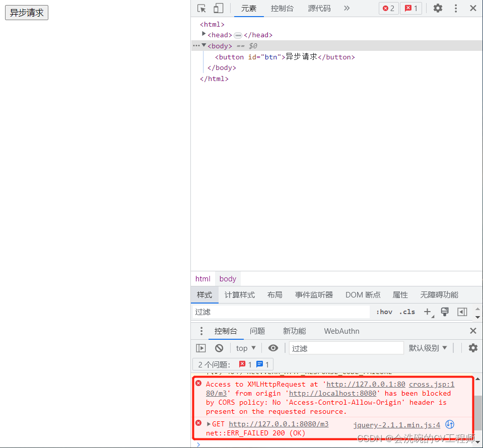This screenshot has height=448, width=483.
Task: Open the three-dot actions beside body node
Action: [196, 46]
